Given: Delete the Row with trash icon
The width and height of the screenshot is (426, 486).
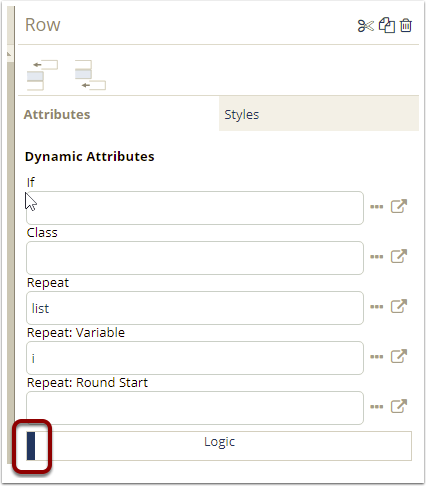Looking at the screenshot, I should (x=406, y=25).
